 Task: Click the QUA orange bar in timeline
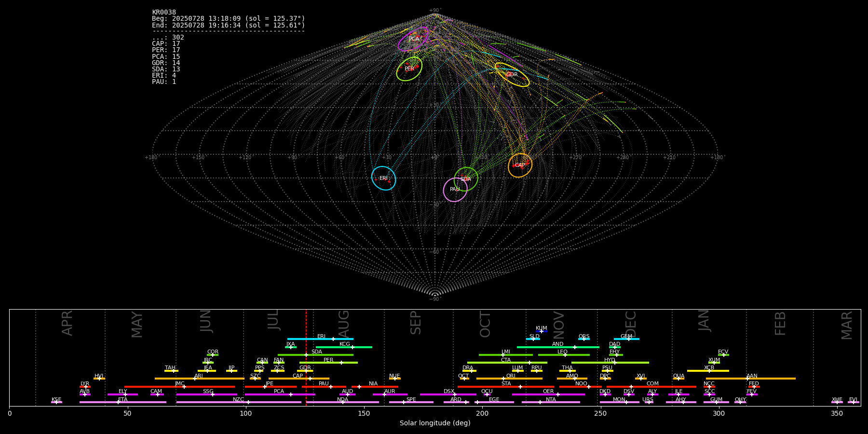coord(678,379)
